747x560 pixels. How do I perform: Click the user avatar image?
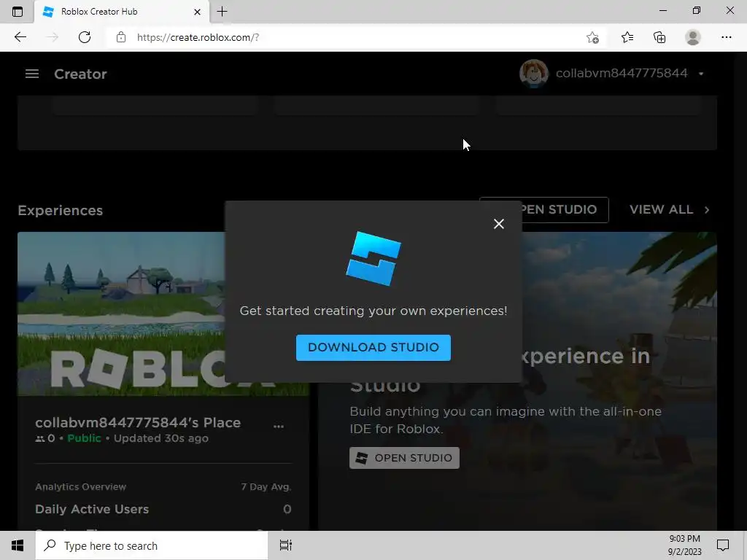click(x=533, y=74)
